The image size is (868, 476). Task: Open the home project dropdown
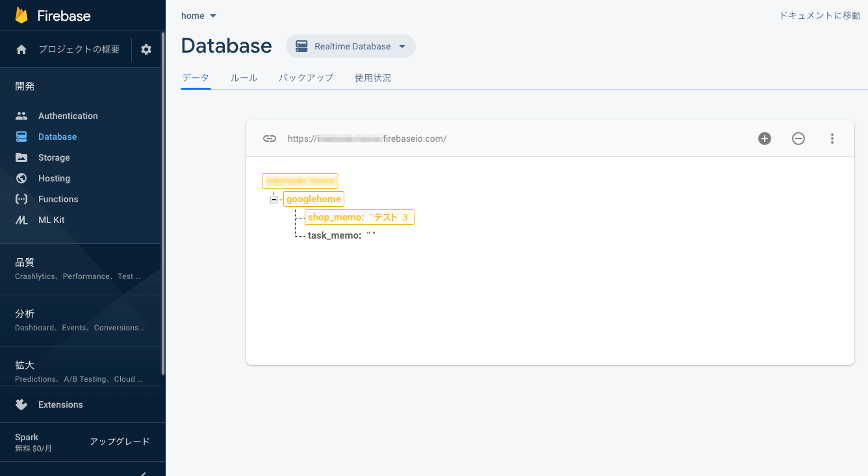pos(198,15)
